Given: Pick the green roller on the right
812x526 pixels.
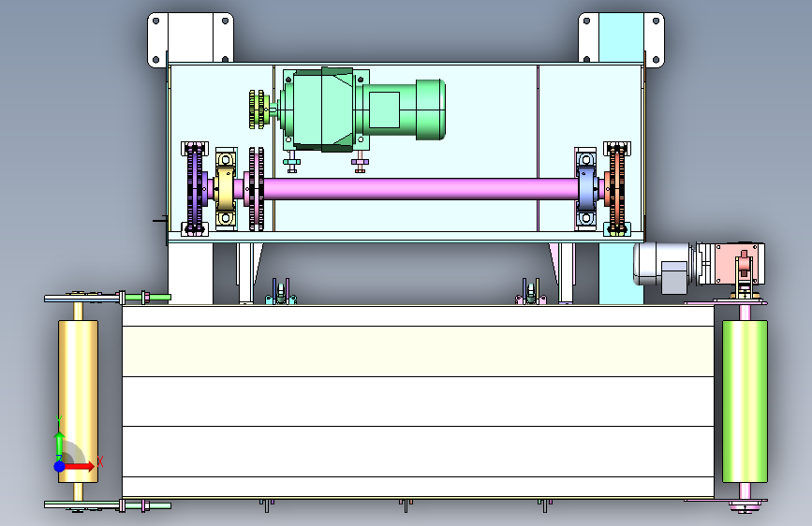Looking at the screenshot, I should pos(745,402).
